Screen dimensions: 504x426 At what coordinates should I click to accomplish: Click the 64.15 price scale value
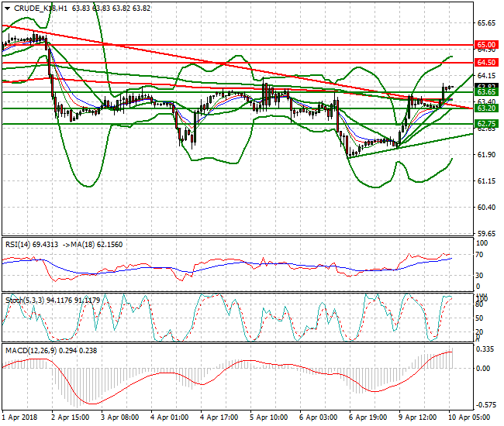coord(486,76)
